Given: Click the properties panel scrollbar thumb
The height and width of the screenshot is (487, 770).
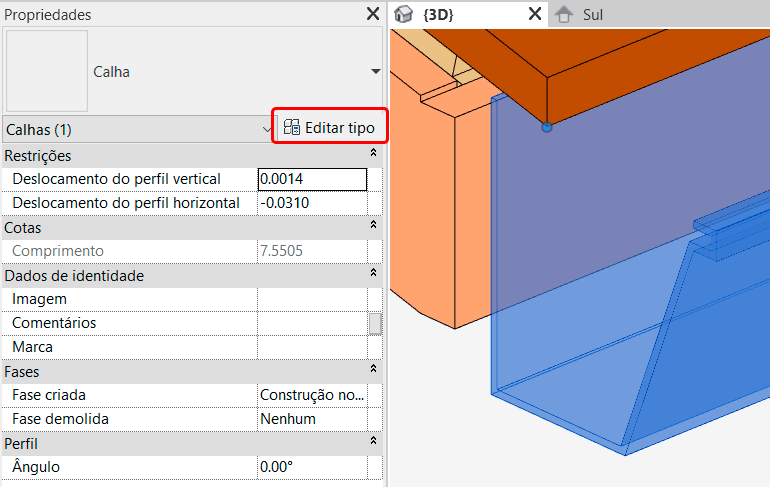Looking at the screenshot, I should (375, 324).
